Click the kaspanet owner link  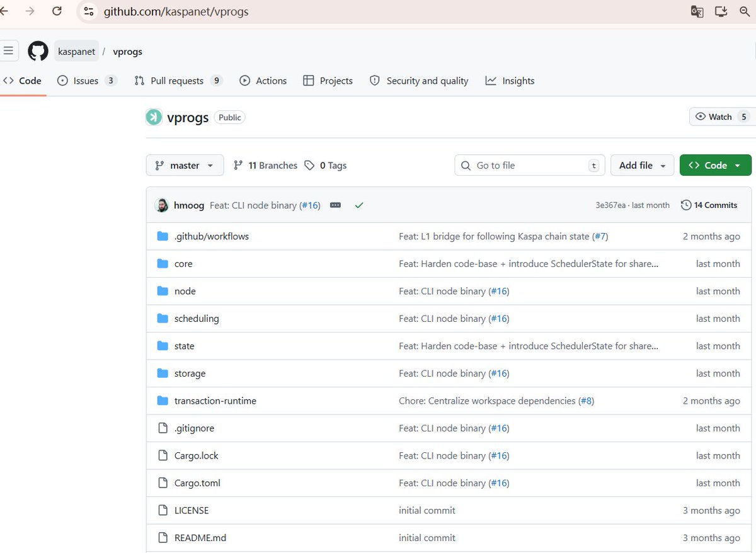(x=76, y=52)
